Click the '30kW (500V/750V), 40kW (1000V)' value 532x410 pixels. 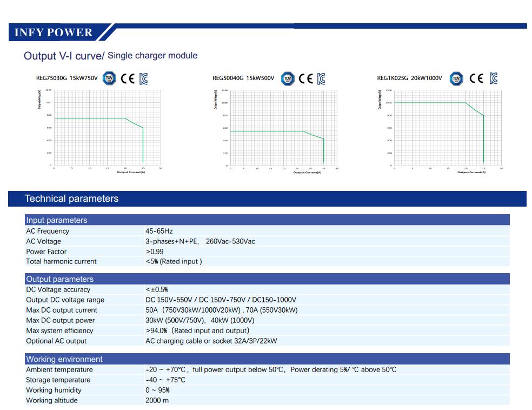200,320
